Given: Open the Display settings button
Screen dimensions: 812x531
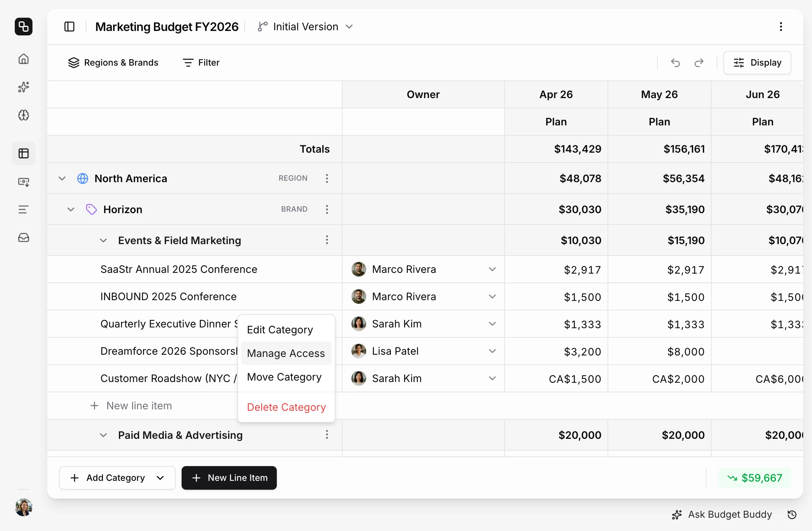Looking at the screenshot, I should point(757,63).
